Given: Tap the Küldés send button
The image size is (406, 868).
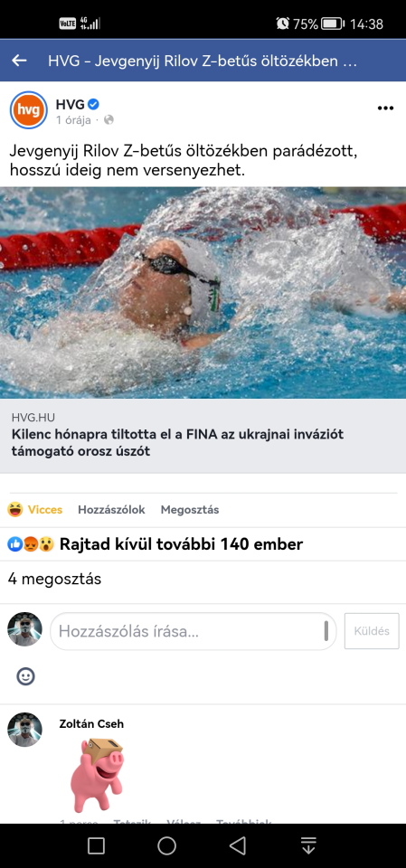Looking at the screenshot, I should point(372,631).
